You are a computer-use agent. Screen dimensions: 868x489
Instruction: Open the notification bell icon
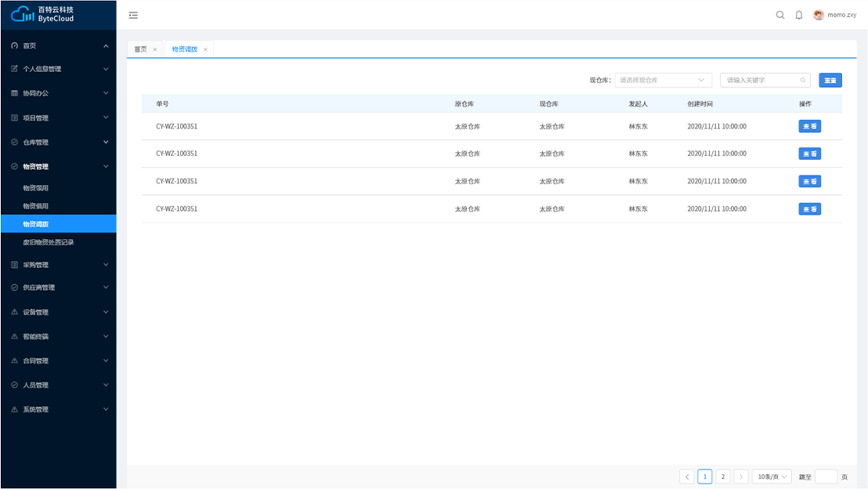coord(799,15)
